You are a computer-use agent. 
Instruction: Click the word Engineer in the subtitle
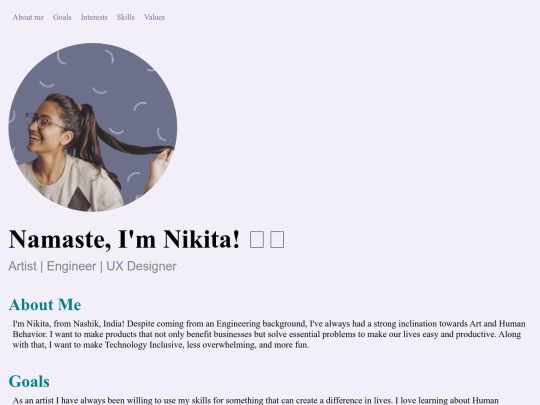tap(71, 266)
